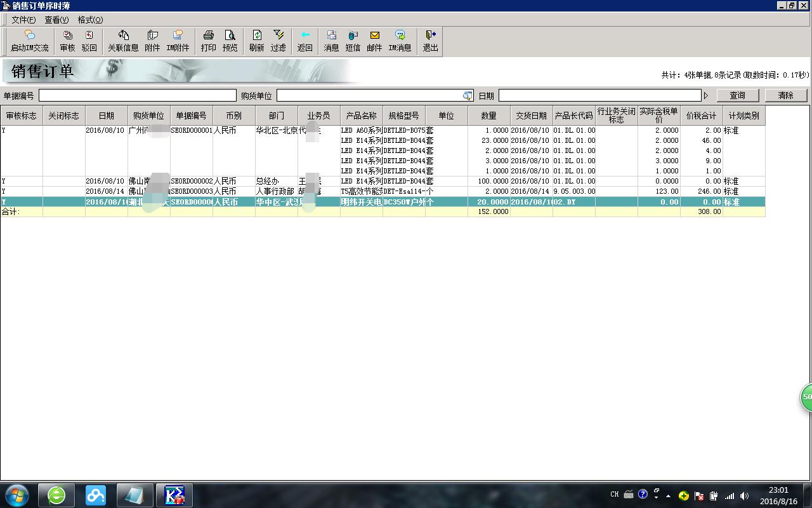Send SMS via 短信 icon
812x508 pixels.
tap(353, 41)
